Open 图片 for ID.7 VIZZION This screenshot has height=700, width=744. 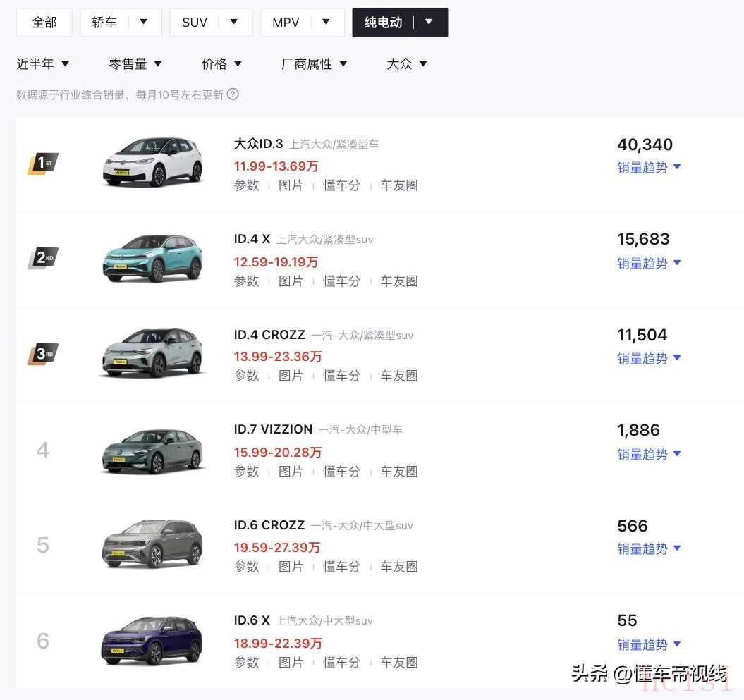(x=291, y=472)
